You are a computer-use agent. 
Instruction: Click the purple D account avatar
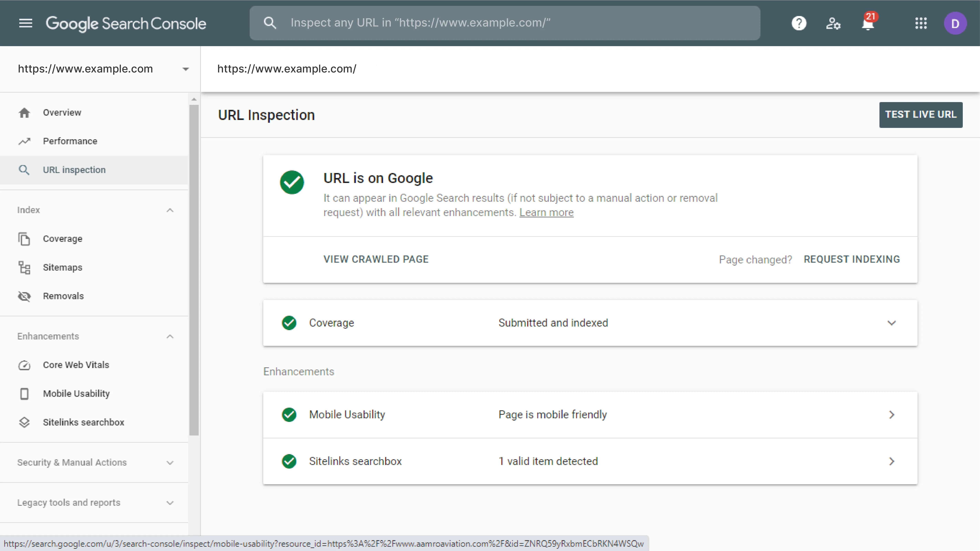tap(955, 23)
